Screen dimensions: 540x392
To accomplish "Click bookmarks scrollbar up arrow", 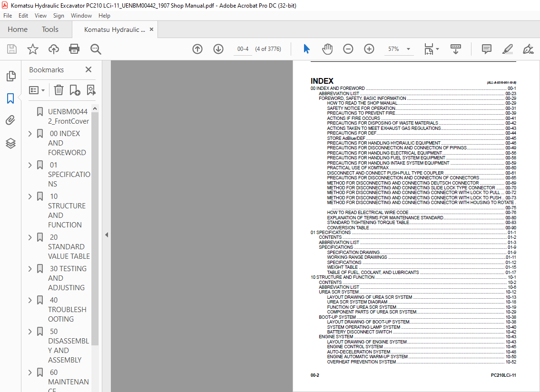I will (x=95, y=108).
